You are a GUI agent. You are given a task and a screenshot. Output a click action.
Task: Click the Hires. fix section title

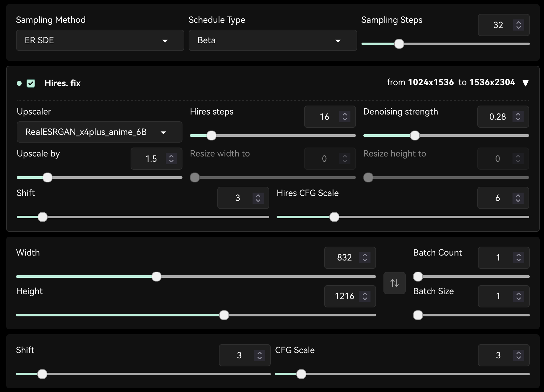tap(63, 83)
